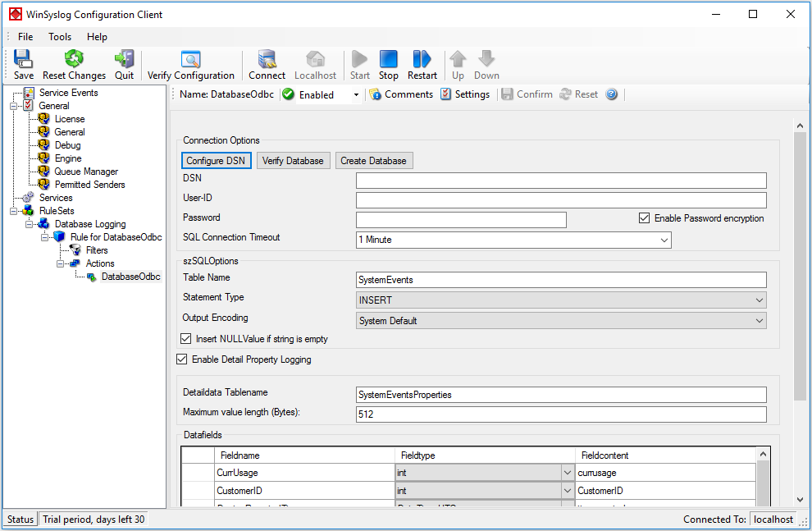Click the Configure DSN button

point(216,161)
